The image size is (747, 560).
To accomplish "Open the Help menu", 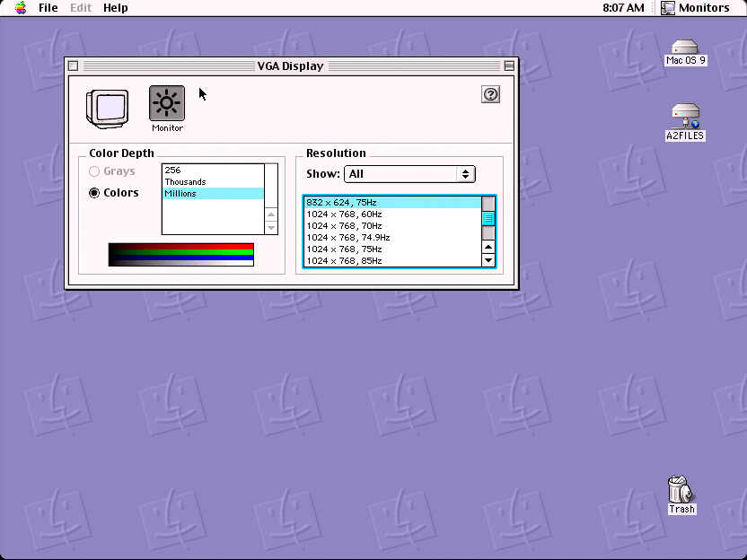I will 115,7.
